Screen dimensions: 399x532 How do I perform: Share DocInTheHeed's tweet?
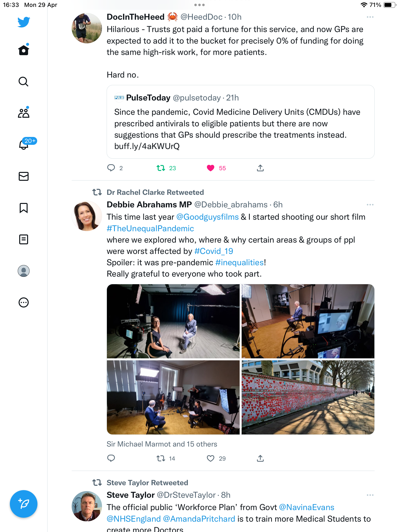tap(260, 168)
